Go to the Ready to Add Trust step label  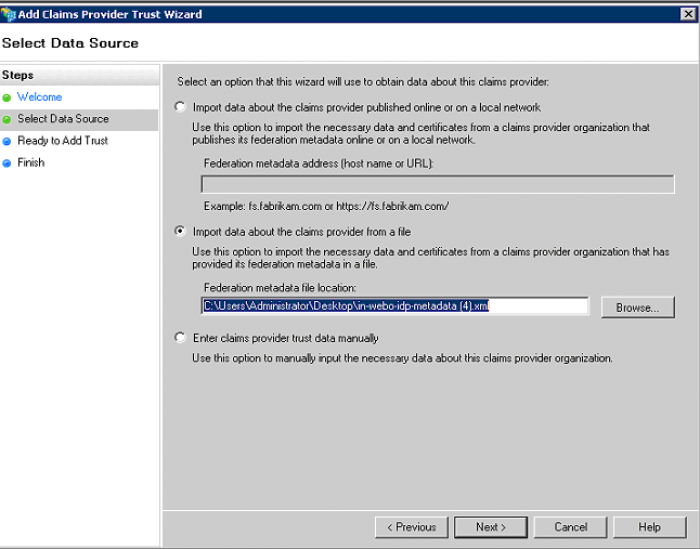pyautogui.click(x=62, y=141)
